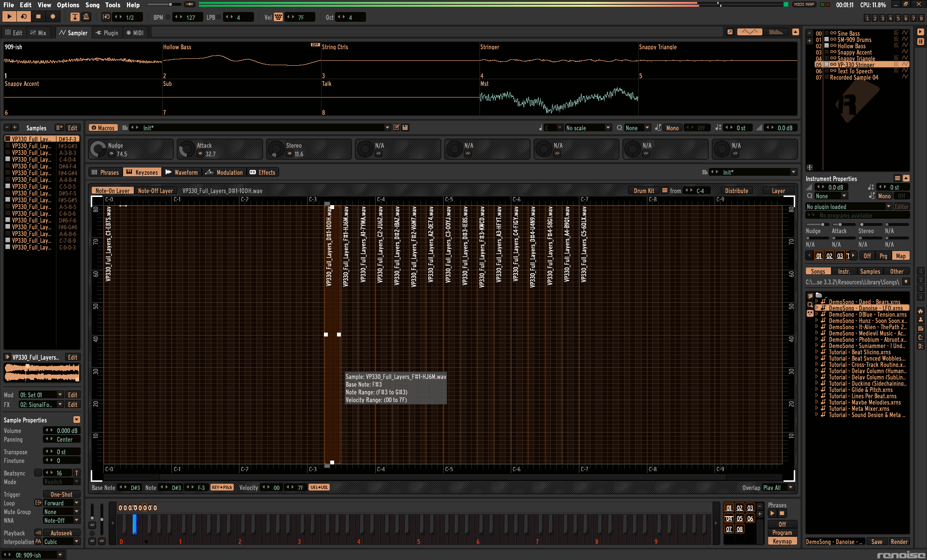The height and width of the screenshot is (560, 927).
Task: Click the rename preset pencil icon
Action: [396, 127]
